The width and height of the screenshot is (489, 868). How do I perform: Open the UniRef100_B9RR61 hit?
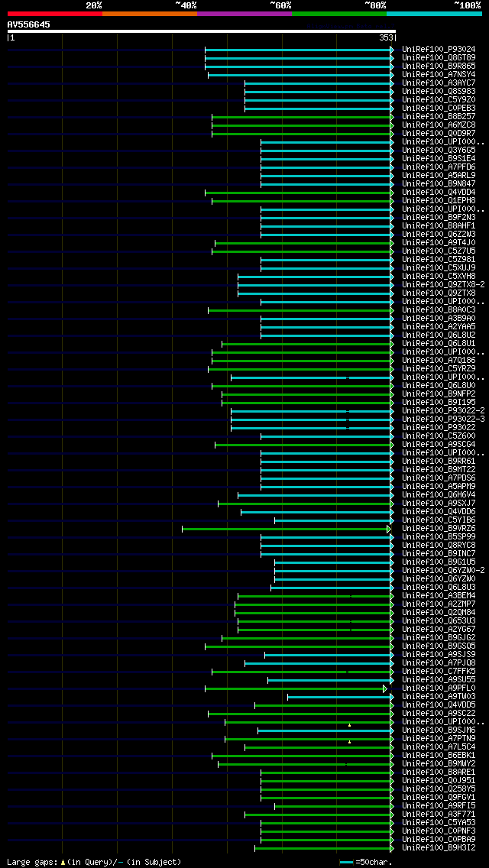point(439,462)
